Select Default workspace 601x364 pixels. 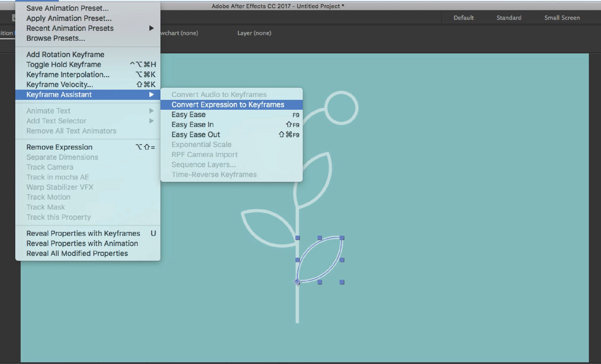tap(463, 18)
